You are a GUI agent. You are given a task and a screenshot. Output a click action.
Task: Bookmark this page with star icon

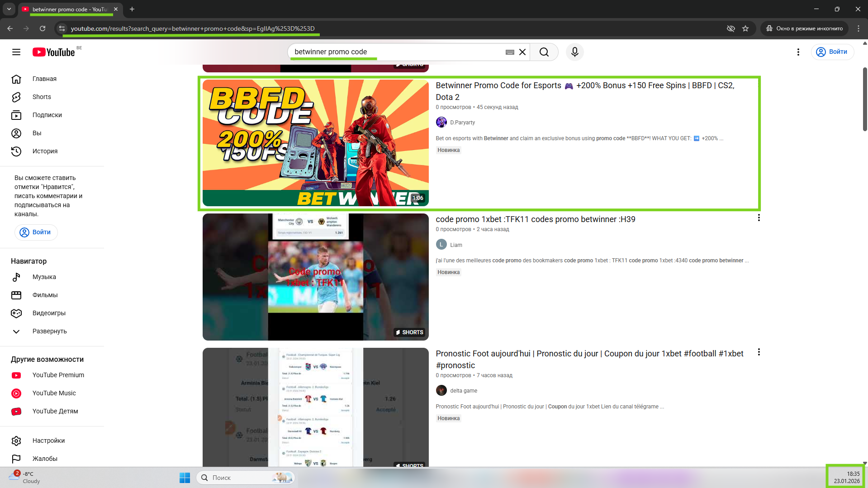tap(745, 28)
